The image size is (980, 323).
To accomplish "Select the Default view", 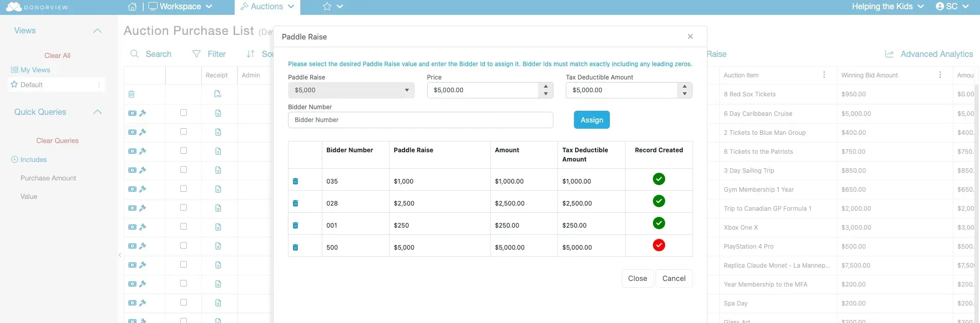I will pos(31,85).
